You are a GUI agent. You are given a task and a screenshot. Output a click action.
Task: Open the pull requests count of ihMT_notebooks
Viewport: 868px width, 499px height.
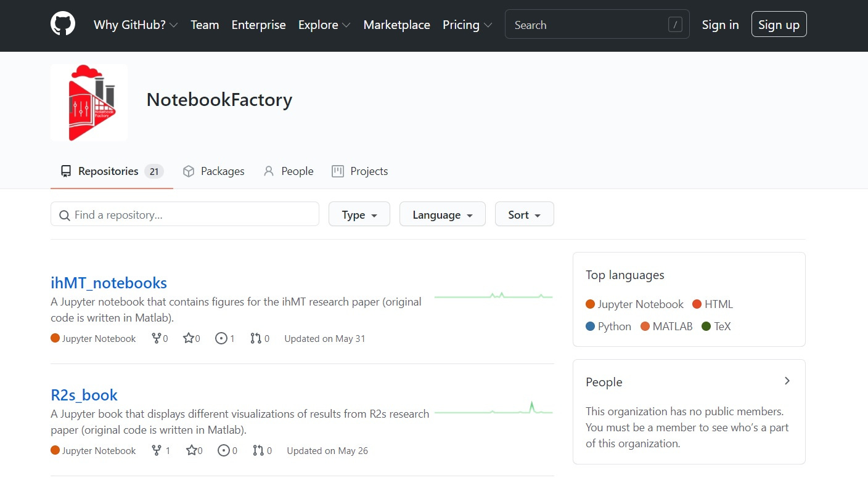point(260,338)
